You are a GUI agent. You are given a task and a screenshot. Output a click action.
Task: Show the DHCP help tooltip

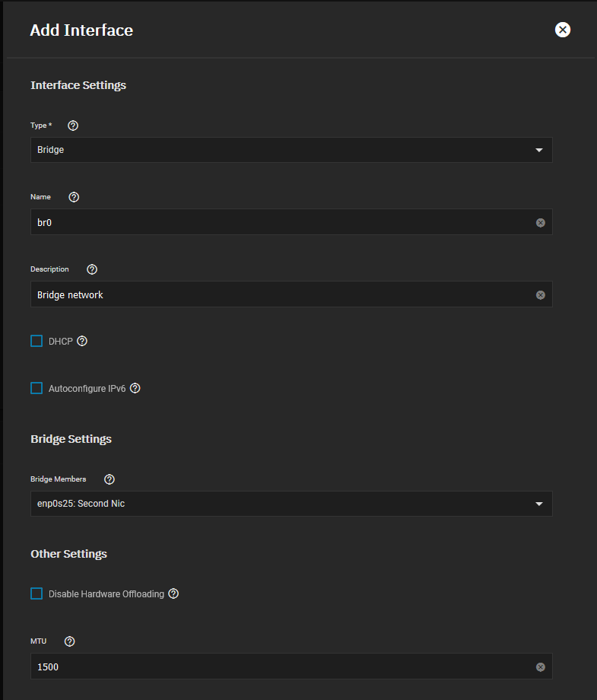click(x=82, y=341)
